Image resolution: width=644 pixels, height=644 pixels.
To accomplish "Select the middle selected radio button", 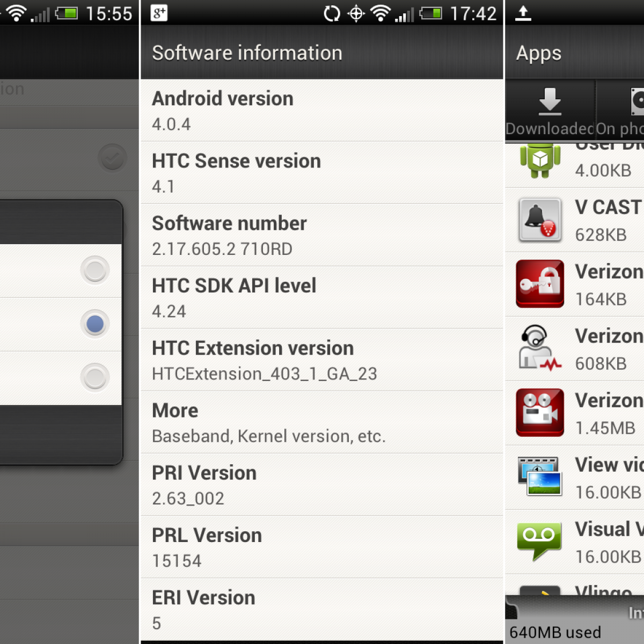I will [95, 324].
